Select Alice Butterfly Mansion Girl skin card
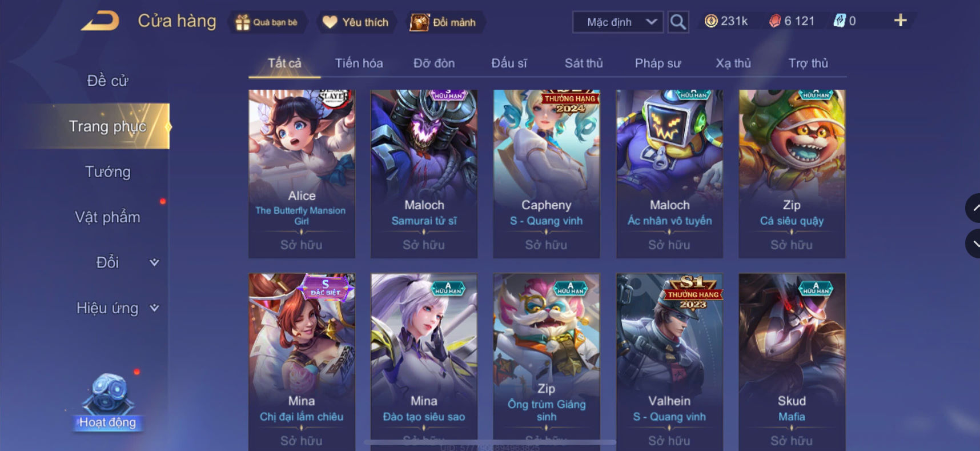 (x=302, y=174)
